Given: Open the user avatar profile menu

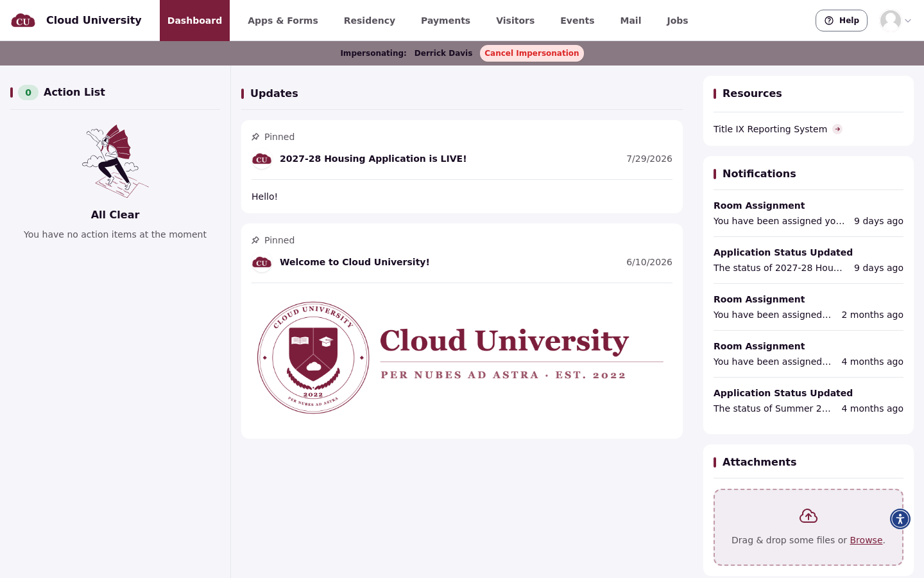Looking at the screenshot, I should [x=891, y=21].
